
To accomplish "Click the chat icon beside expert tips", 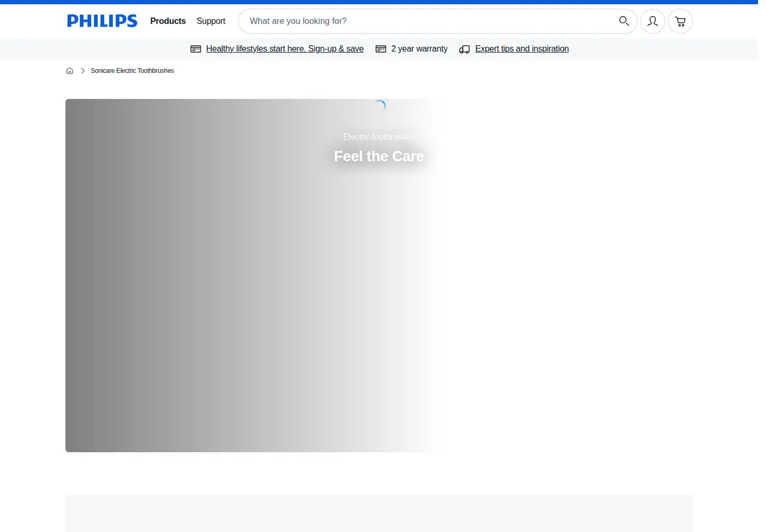I will pyautogui.click(x=464, y=49).
